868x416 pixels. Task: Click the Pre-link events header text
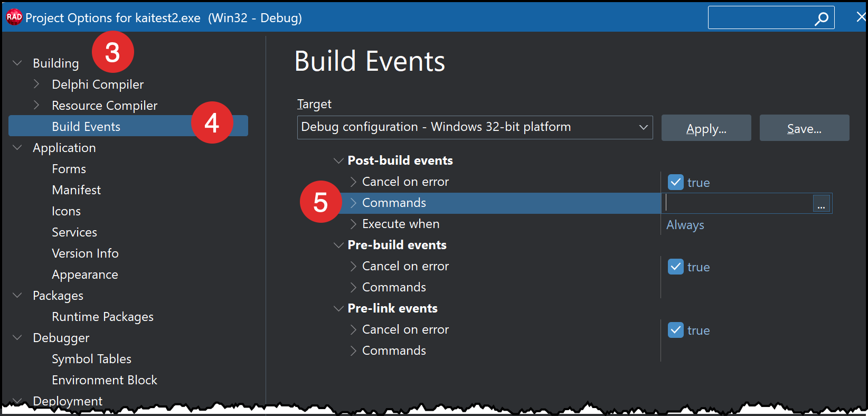[x=393, y=308]
